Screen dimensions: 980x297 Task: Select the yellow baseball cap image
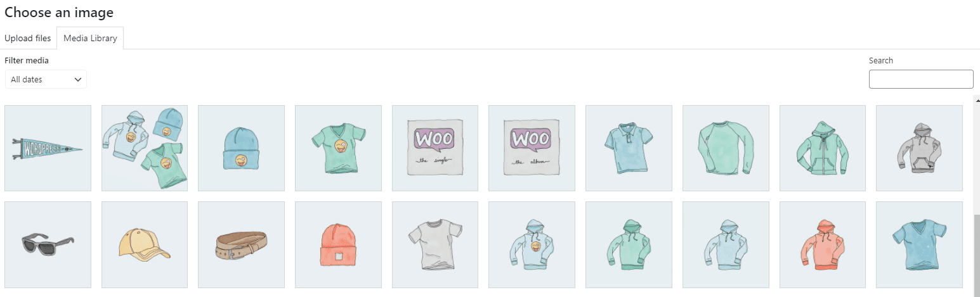point(145,244)
